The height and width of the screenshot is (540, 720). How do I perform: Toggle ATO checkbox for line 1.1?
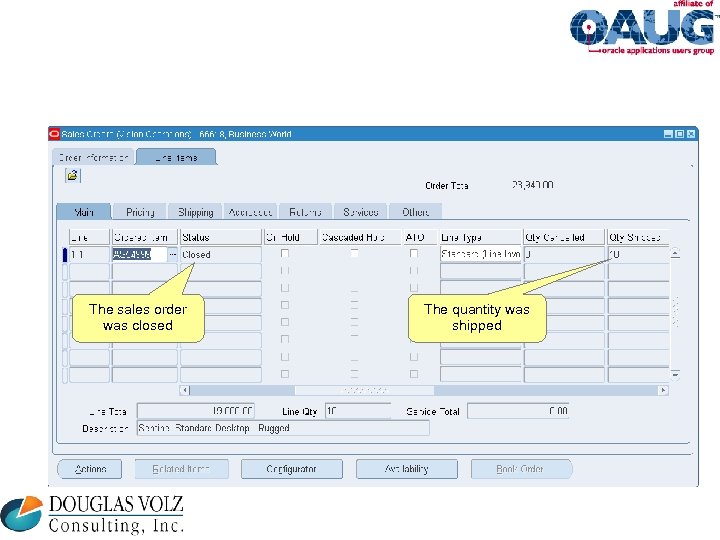[x=414, y=253]
